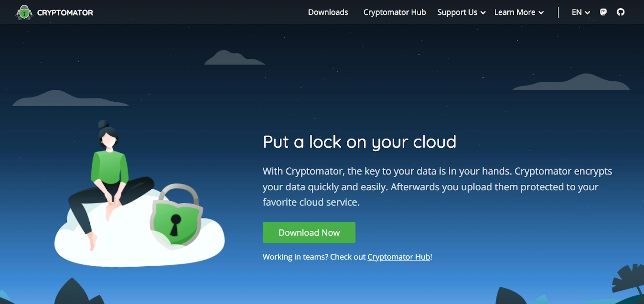Click the 'Working in teams? Check out' text

[314, 257]
